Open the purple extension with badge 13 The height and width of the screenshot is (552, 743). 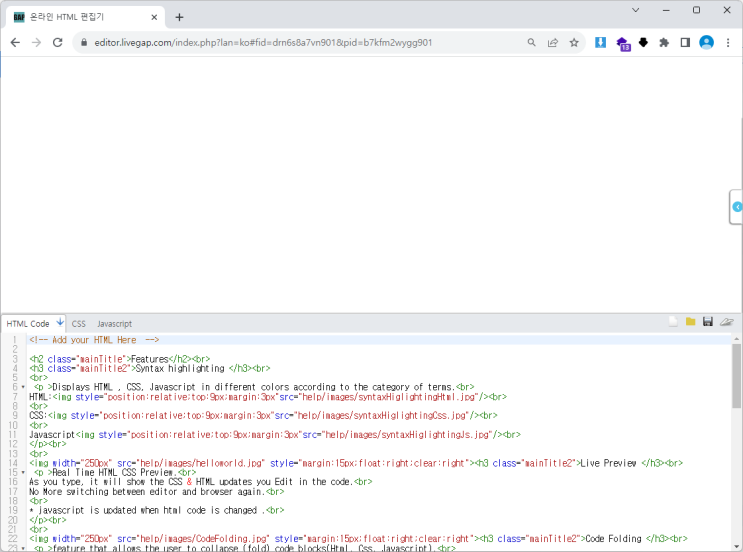(623, 44)
